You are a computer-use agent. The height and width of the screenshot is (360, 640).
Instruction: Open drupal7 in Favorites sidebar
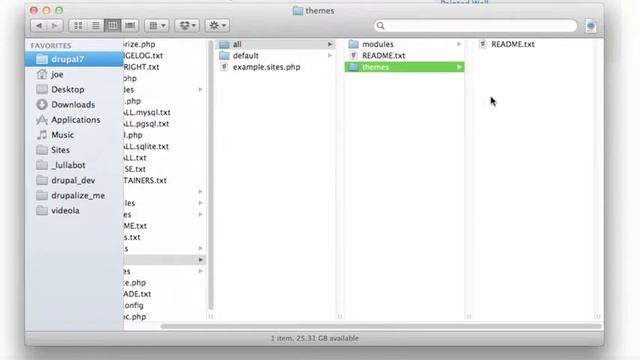[74, 59]
